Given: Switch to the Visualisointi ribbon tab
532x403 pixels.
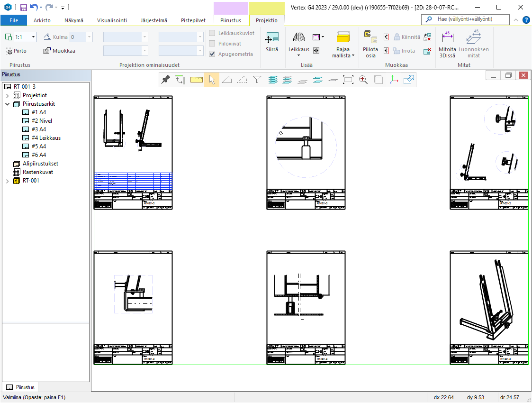Looking at the screenshot, I should click(x=112, y=20).
